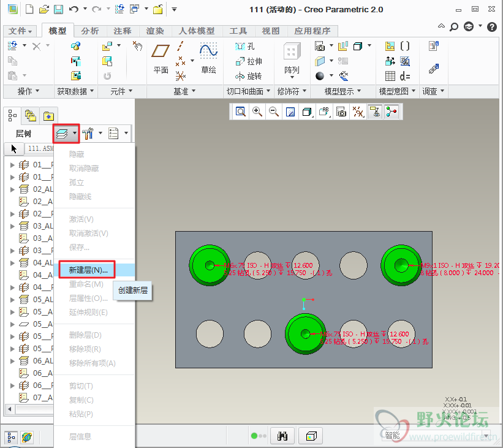Open the 文件 menu
Viewport: 503px width, 448px height.
pos(20,31)
